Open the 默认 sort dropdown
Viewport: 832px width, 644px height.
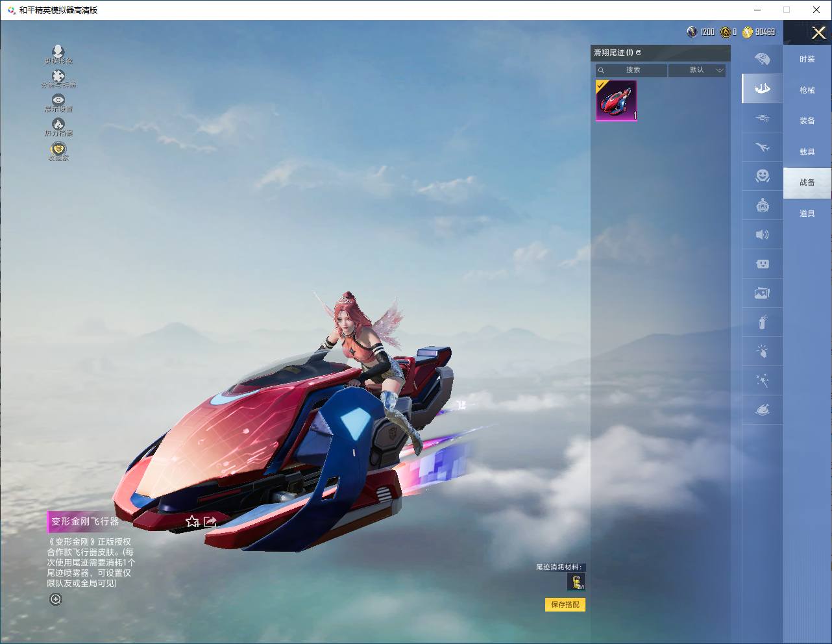point(697,70)
